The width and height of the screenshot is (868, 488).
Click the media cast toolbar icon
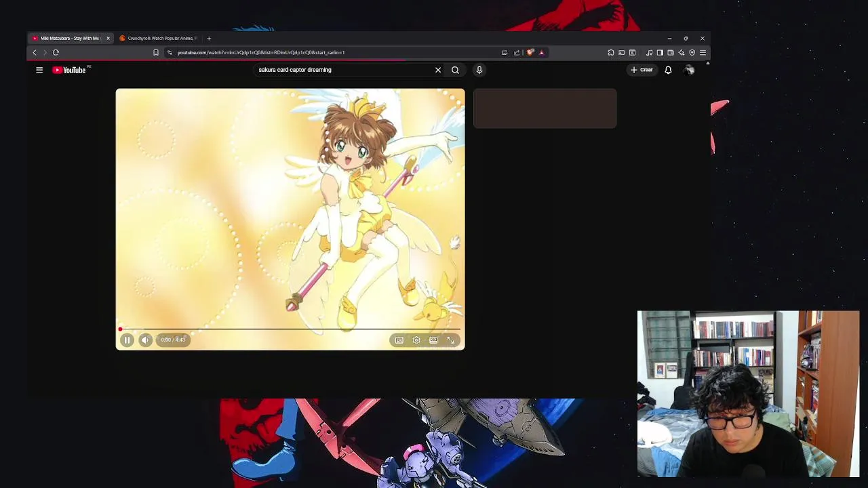tap(622, 52)
